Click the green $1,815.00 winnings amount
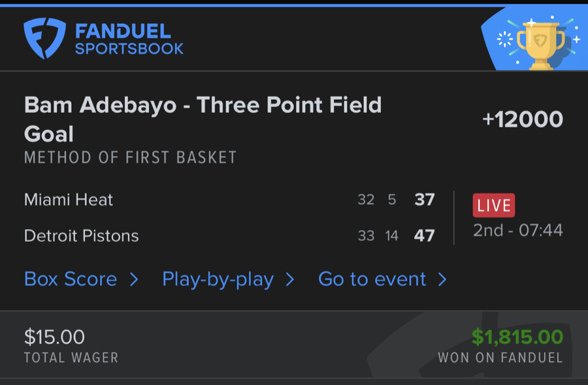 (x=517, y=337)
